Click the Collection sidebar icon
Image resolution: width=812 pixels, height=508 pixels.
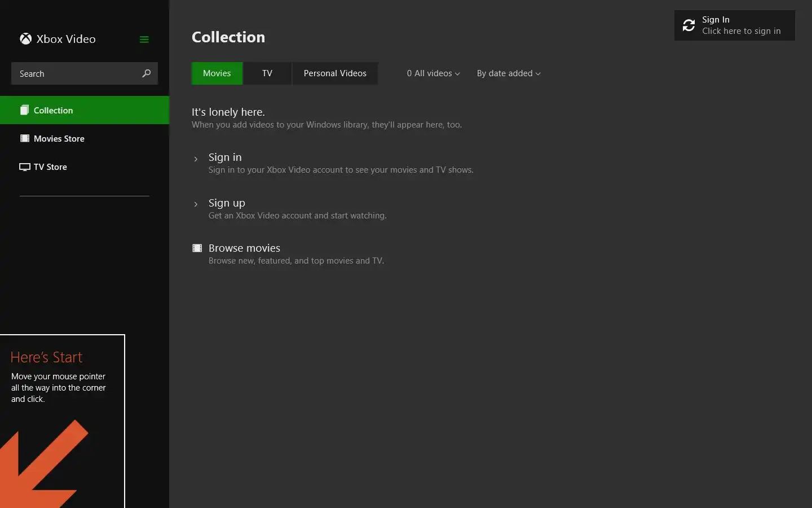coord(24,110)
